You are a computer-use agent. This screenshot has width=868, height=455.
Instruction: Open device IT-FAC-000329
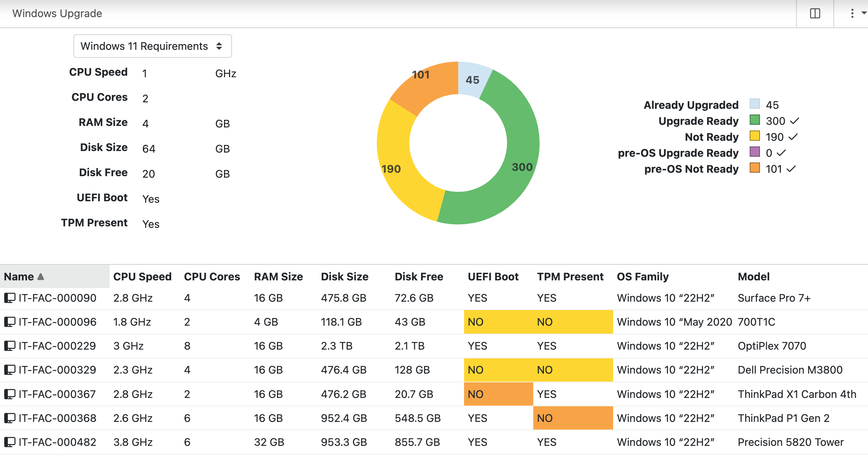tap(57, 370)
